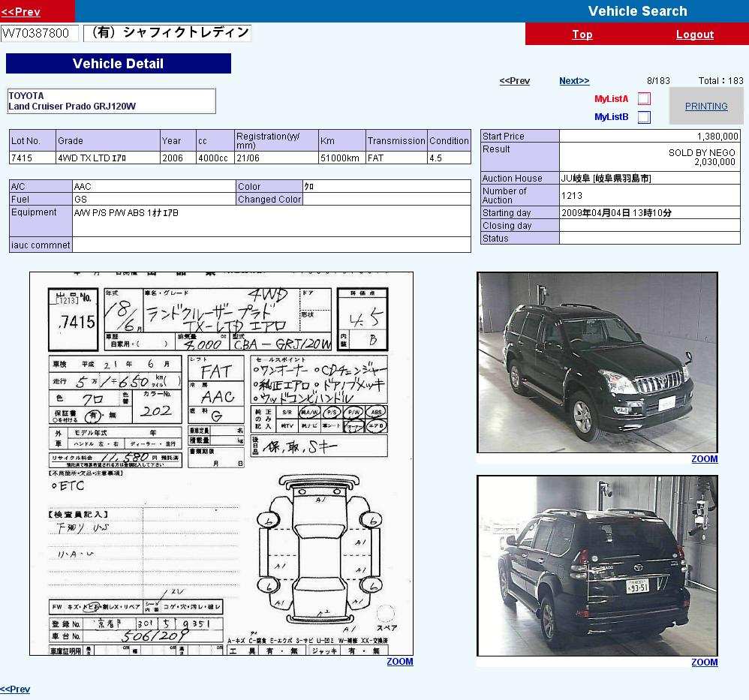Image resolution: width=749 pixels, height=700 pixels.
Task: Click the Km column header
Action: pos(342,140)
